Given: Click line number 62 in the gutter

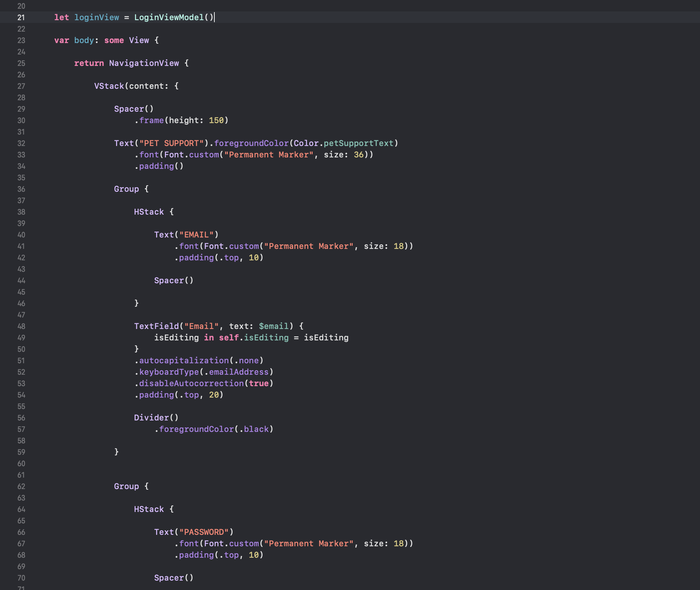Looking at the screenshot, I should click(x=21, y=486).
